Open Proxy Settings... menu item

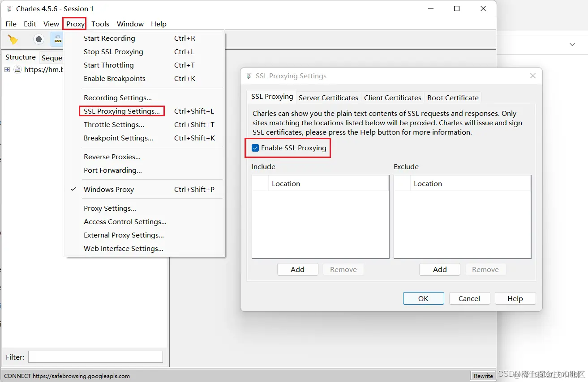tap(143, 208)
